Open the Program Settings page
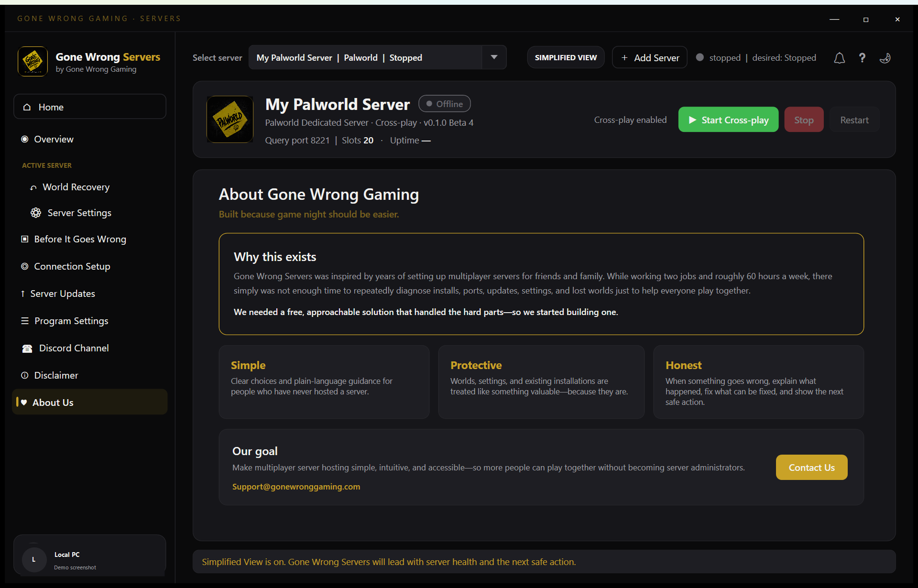The height and width of the screenshot is (588, 918). [90, 321]
